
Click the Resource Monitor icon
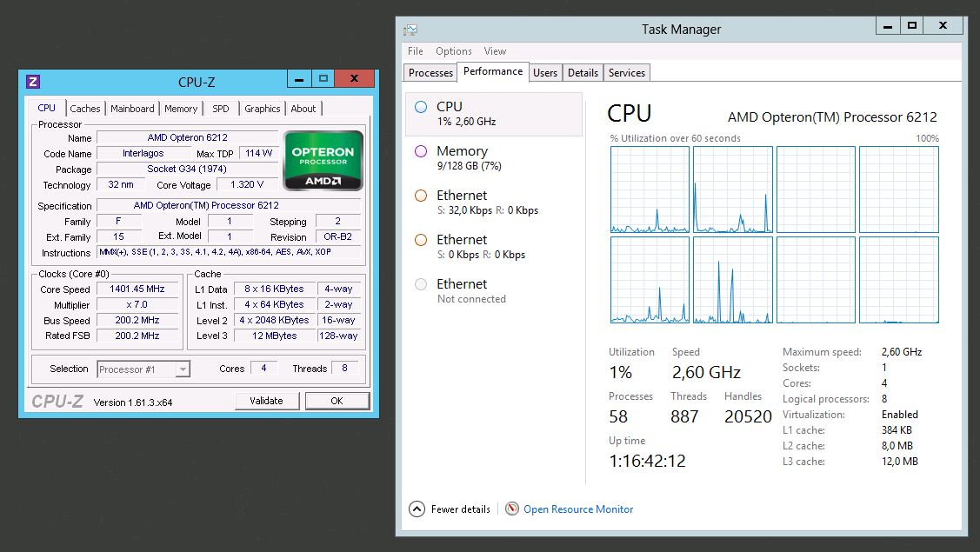point(512,509)
